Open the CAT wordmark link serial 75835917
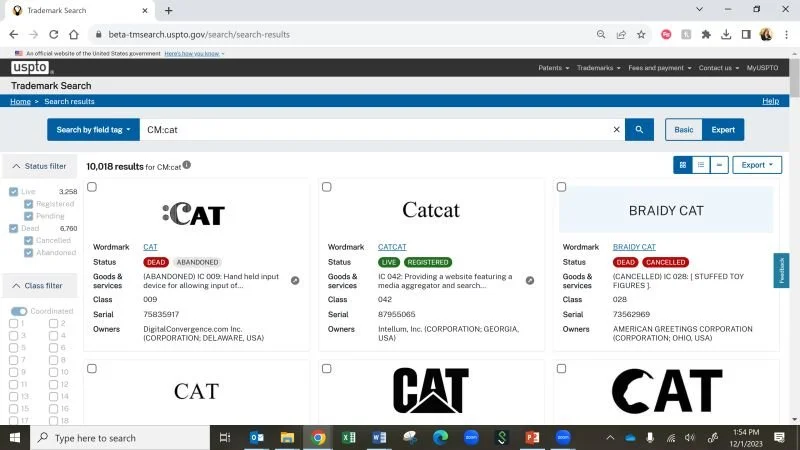This screenshot has height=450, width=800. [150, 247]
